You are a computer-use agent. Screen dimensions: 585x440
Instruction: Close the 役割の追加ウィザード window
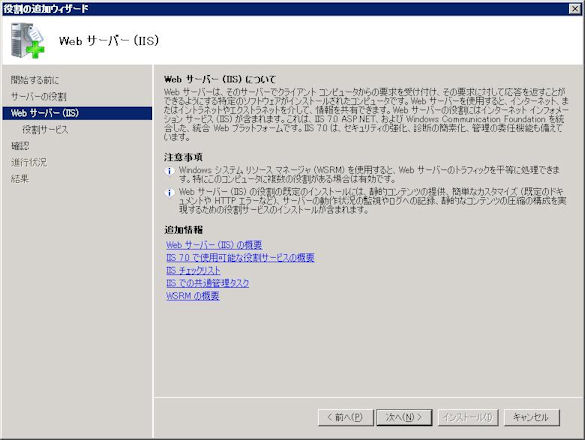pyautogui.click(x=575, y=9)
